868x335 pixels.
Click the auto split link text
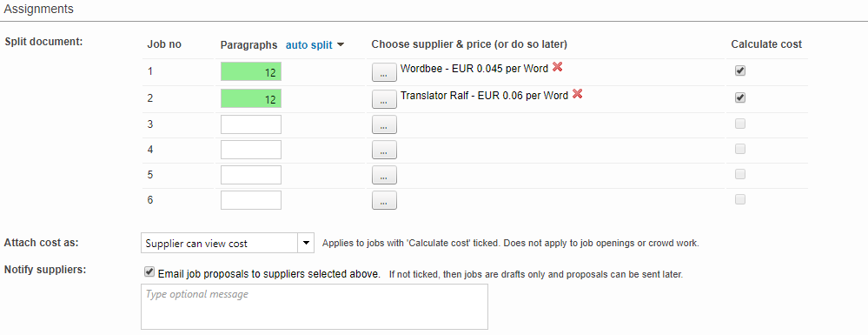[309, 45]
